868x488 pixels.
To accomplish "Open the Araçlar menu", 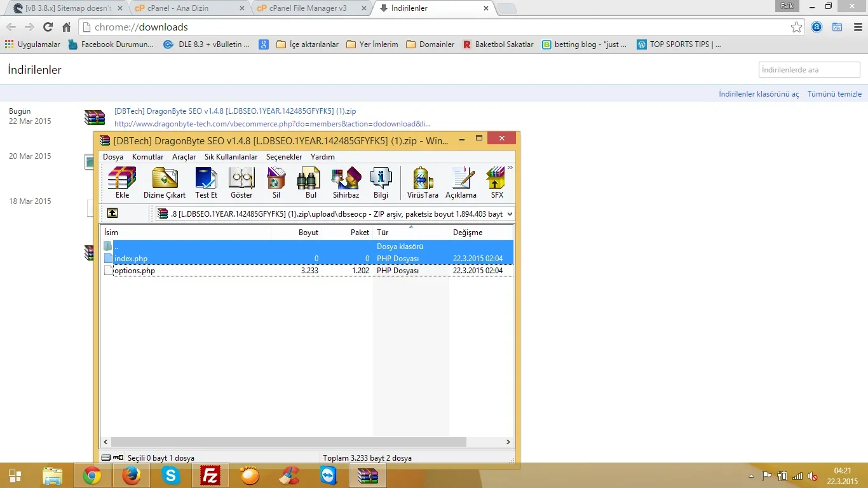I will pos(184,157).
